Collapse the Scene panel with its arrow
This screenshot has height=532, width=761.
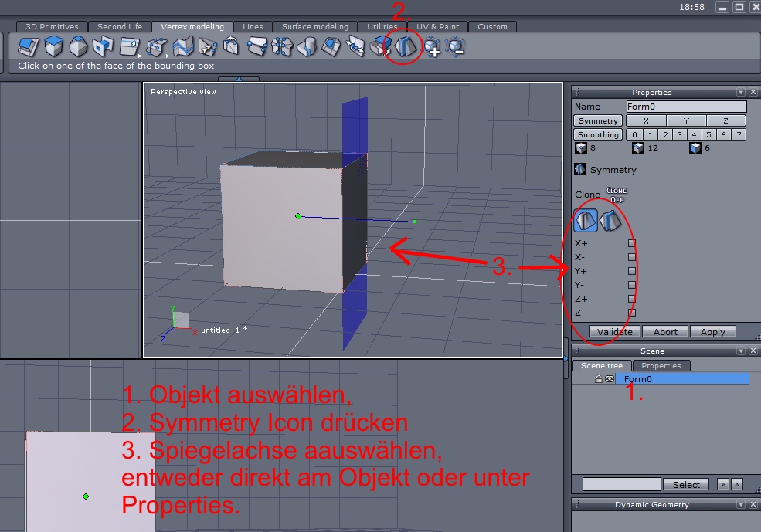pos(741,351)
